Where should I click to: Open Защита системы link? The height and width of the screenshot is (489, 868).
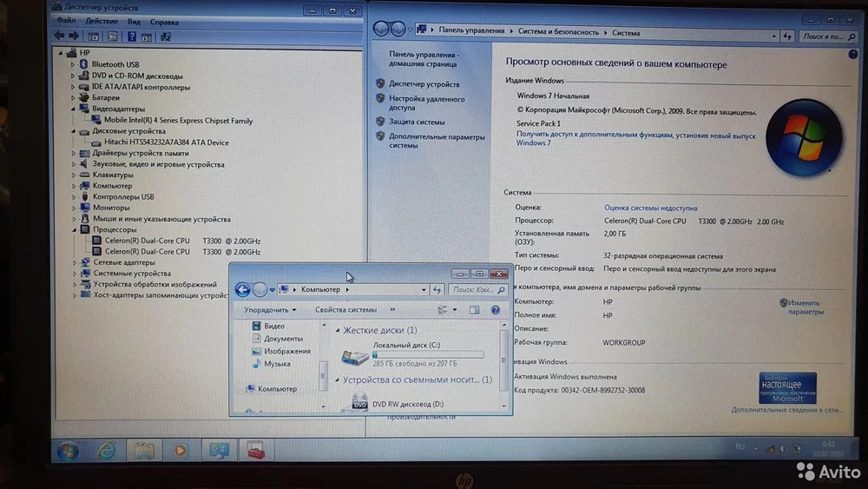pos(417,122)
